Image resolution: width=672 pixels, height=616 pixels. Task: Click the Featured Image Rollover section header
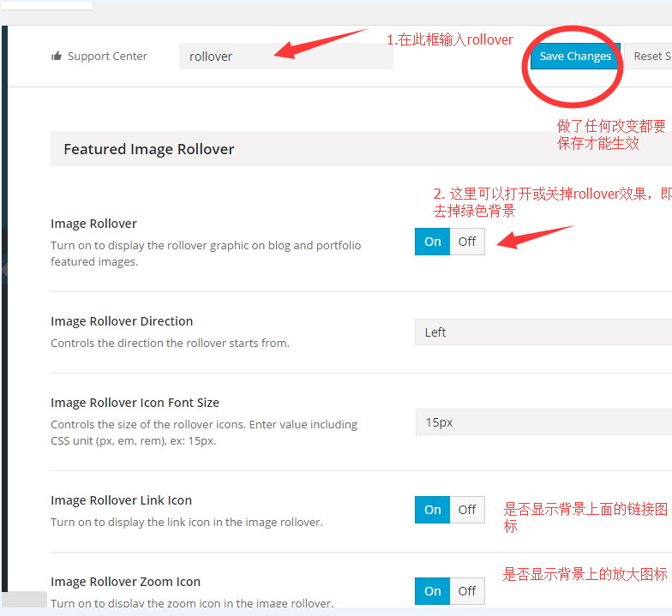tap(149, 149)
